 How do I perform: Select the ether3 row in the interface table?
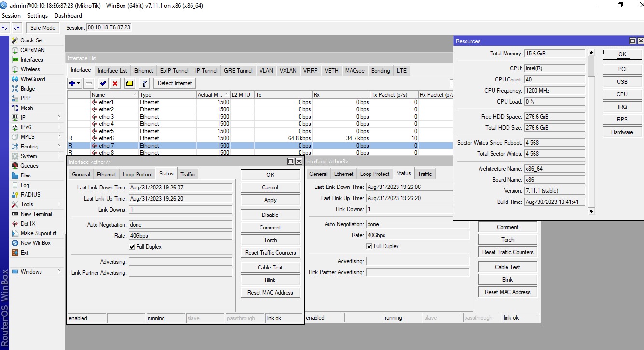click(260, 117)
